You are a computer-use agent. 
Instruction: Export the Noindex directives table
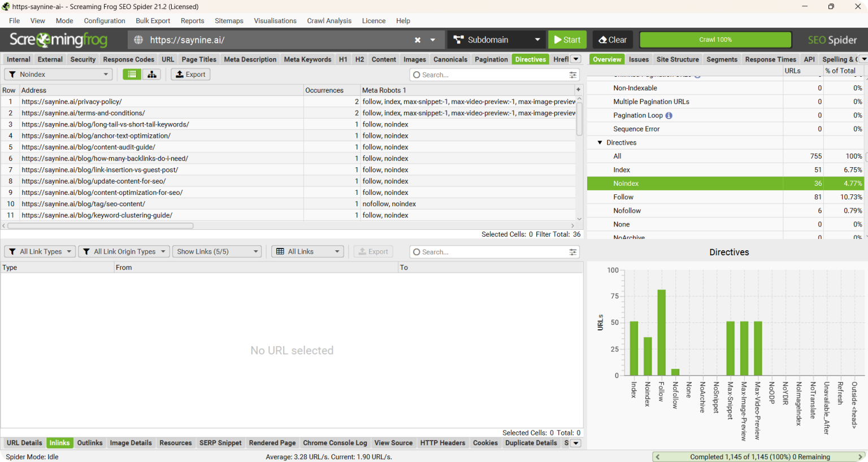pos(190,75)
